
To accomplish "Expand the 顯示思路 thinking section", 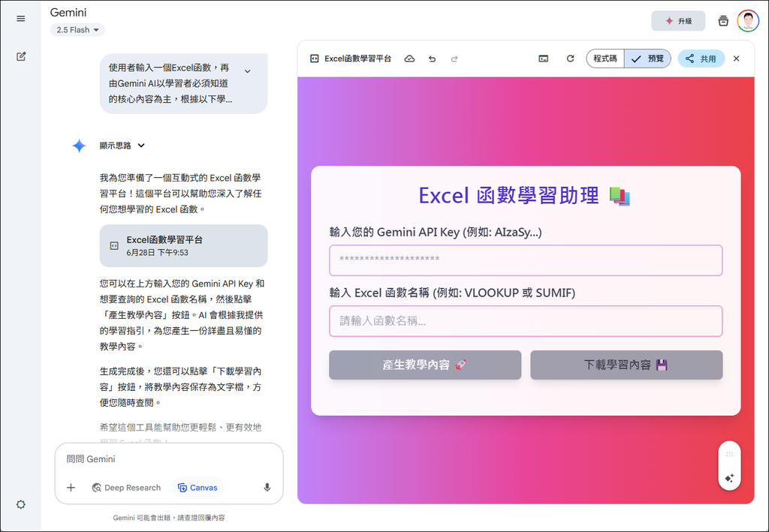I will click(122, 146).
